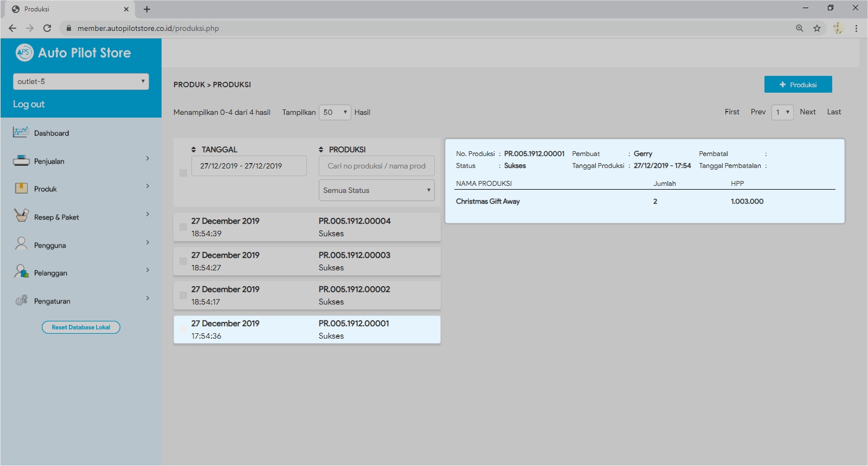The height and width of the screenshot is (466, 868).
Task: Open the outlet-5 selector dropdown
Action: coord(81,81)
